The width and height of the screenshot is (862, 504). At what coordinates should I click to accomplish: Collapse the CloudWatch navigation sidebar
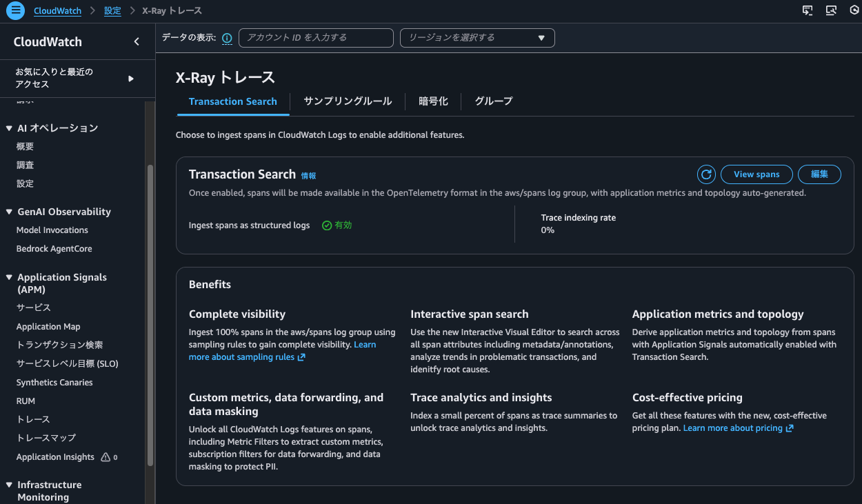point(136,41)
